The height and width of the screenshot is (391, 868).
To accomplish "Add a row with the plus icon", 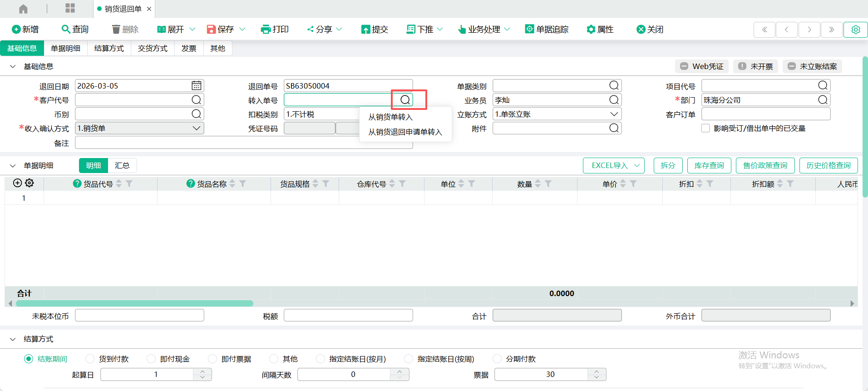I will pyautogui.click(x=17, y=183).
